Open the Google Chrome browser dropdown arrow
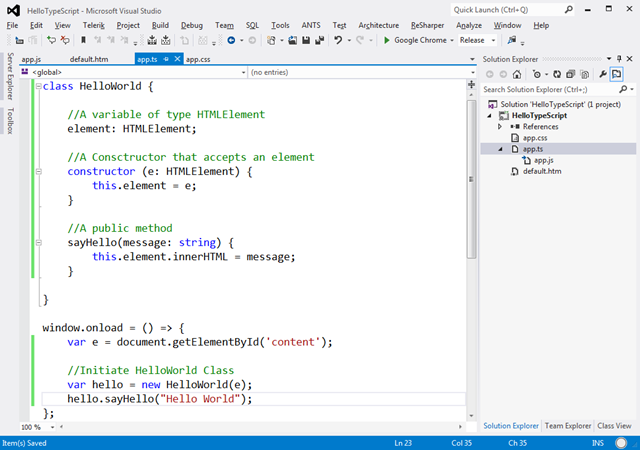Image resolution: width=640 pixels, height=450 pixels. point(452,40)
